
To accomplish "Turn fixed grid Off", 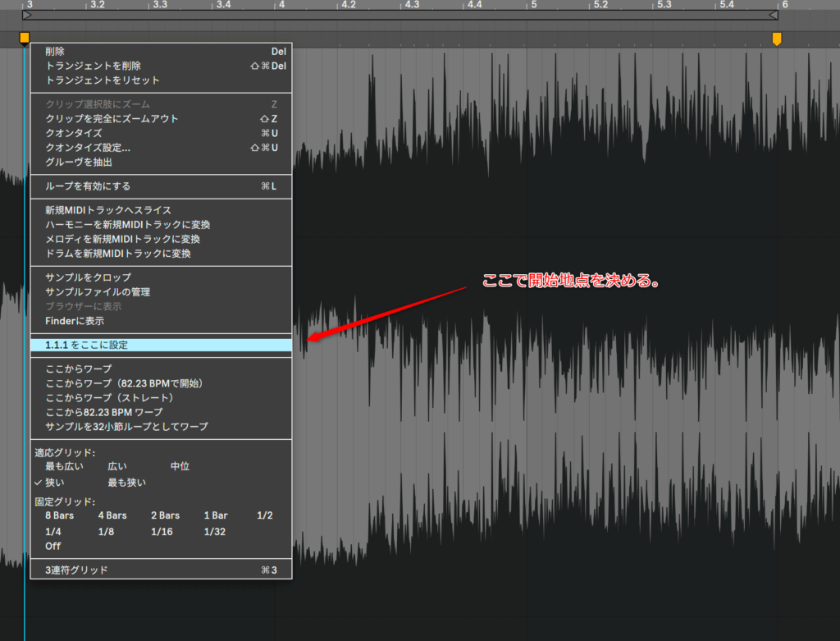I will pyautogui.click(x=52, y=546).
